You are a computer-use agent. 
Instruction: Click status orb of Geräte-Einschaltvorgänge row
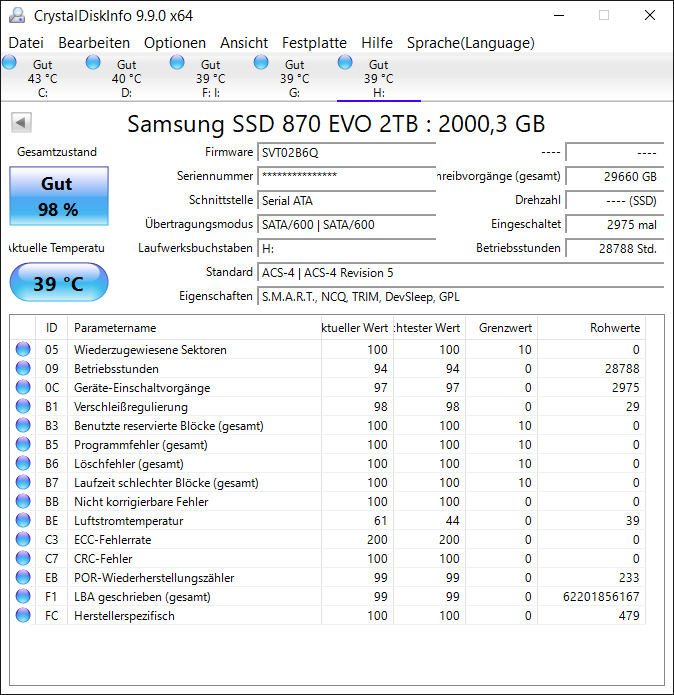[x=23, y=387]
